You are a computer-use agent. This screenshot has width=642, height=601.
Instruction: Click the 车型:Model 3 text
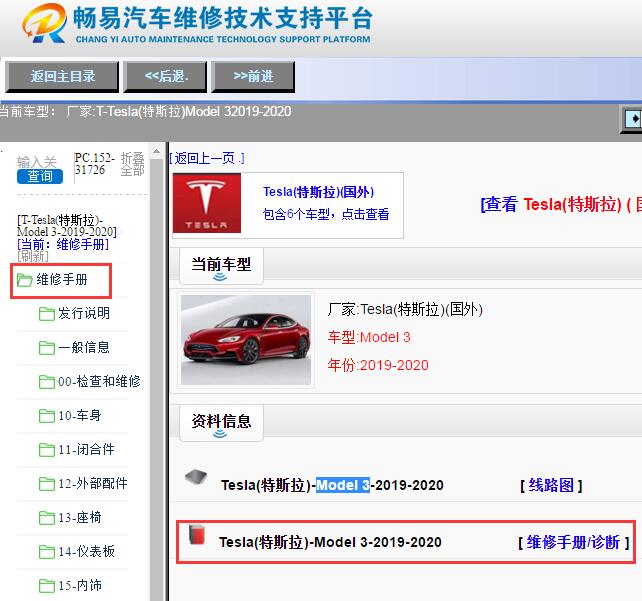(369, 337)
